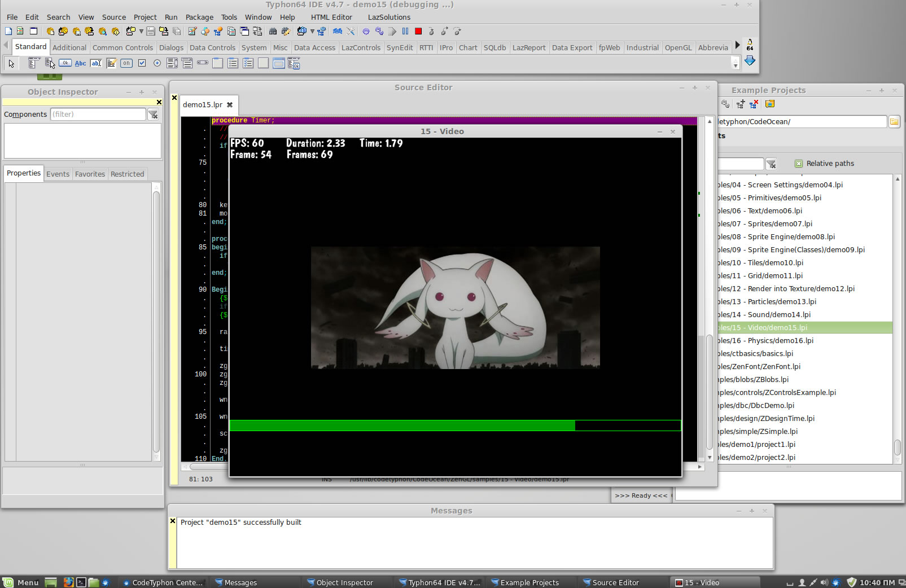Screen dimensions: 906x588
Task: Click the crossed tools options icon
Action: pyautogui.click(x=351, y=32)
